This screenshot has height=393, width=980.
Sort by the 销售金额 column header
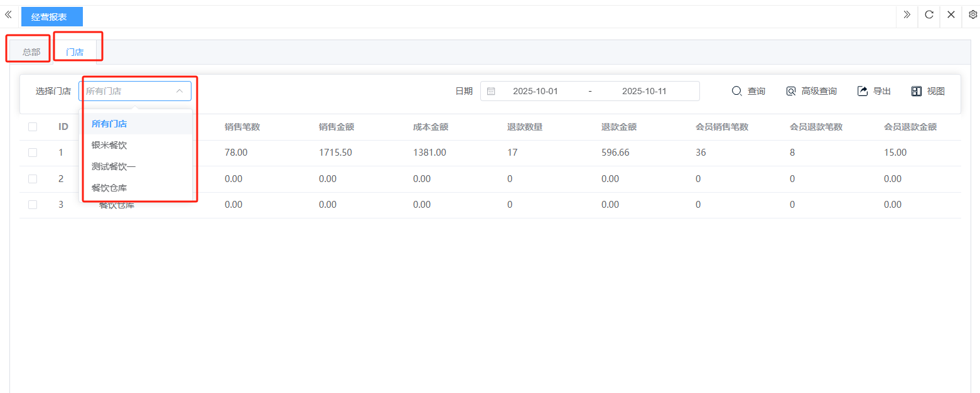[337, 127]
